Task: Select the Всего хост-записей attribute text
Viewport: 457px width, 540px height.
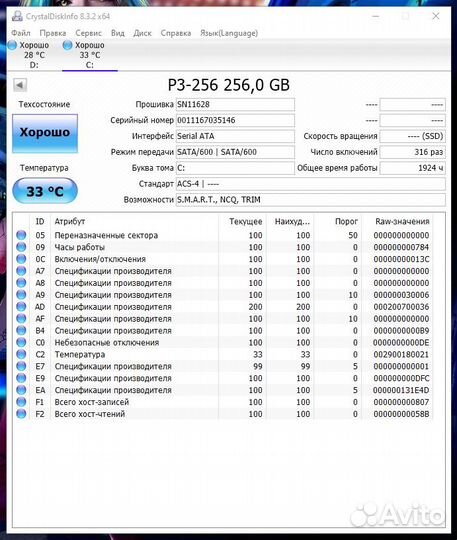Action: 92,402
